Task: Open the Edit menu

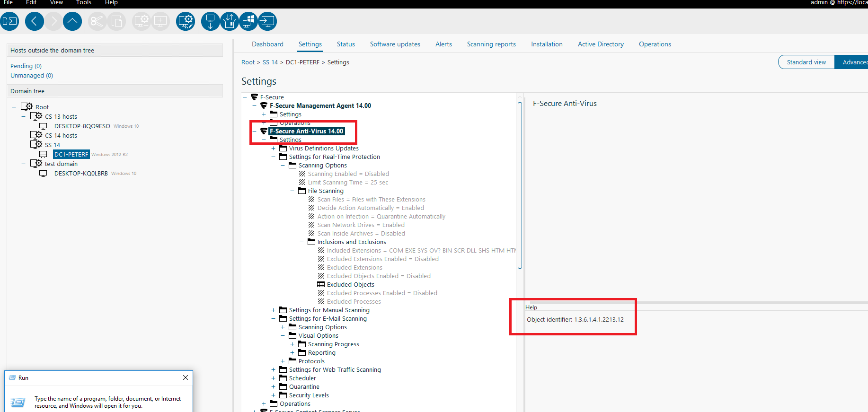Action: 31,2
